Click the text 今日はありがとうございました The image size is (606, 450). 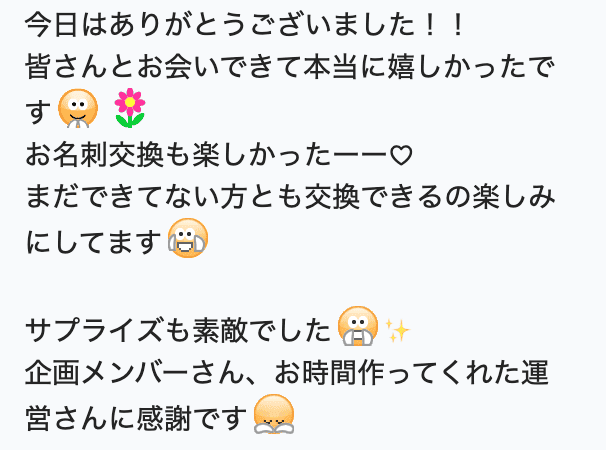(x=220, y=26)
